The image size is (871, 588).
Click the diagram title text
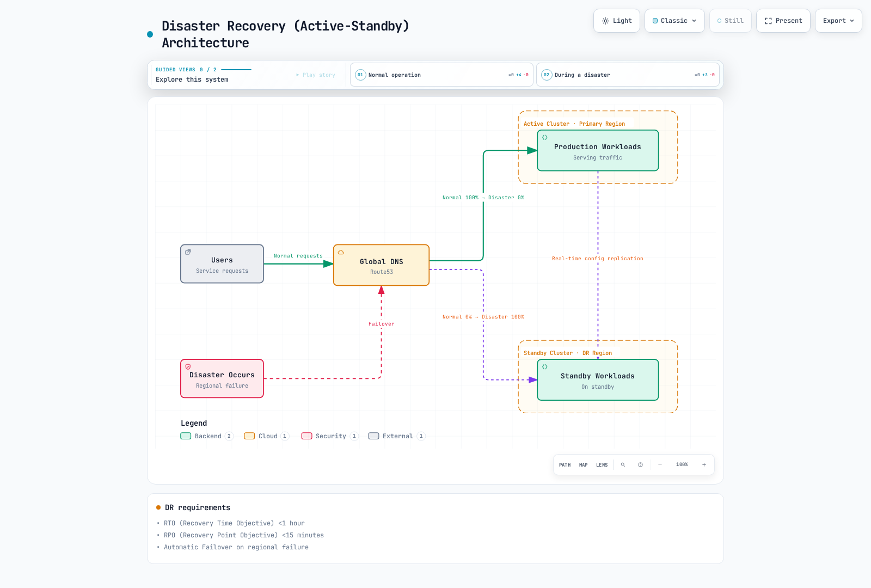285,34
